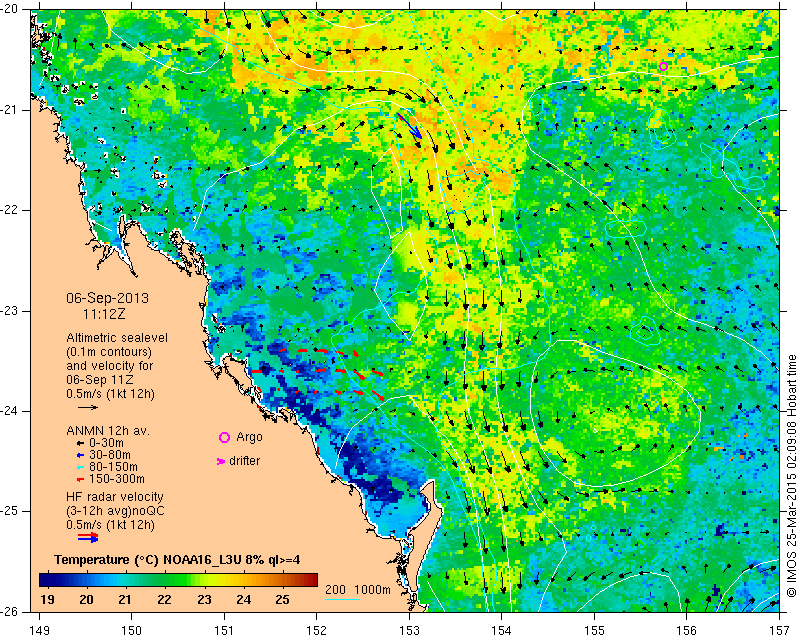Click the dark red 25°C end of colorbar
This screenshot has width=800, height=640.
pos(311,580)
